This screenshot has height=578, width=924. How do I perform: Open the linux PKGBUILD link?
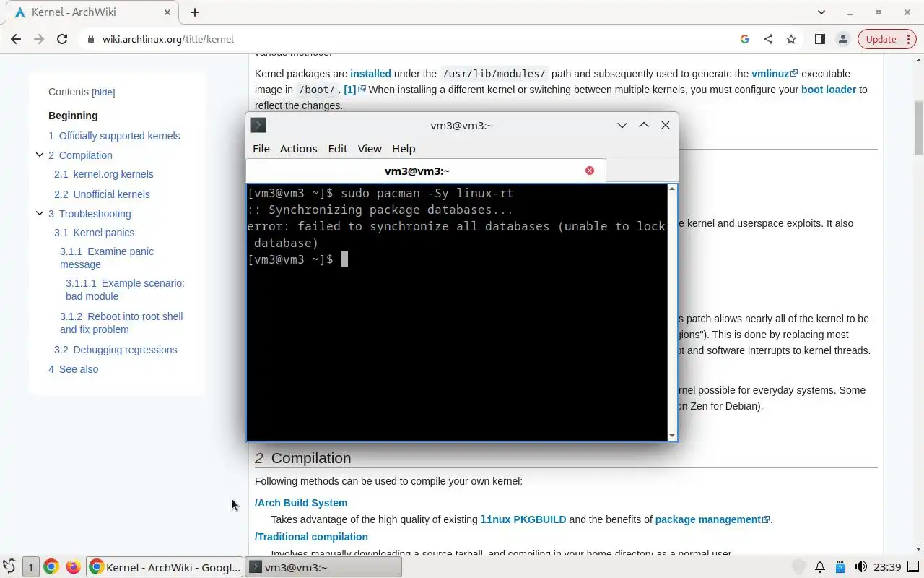[x=523, y=519]
